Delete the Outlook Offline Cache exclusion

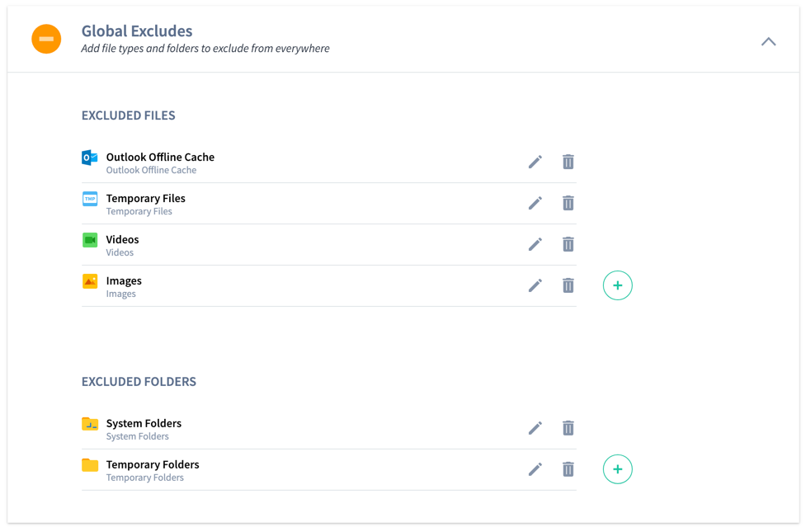(568, 162)
